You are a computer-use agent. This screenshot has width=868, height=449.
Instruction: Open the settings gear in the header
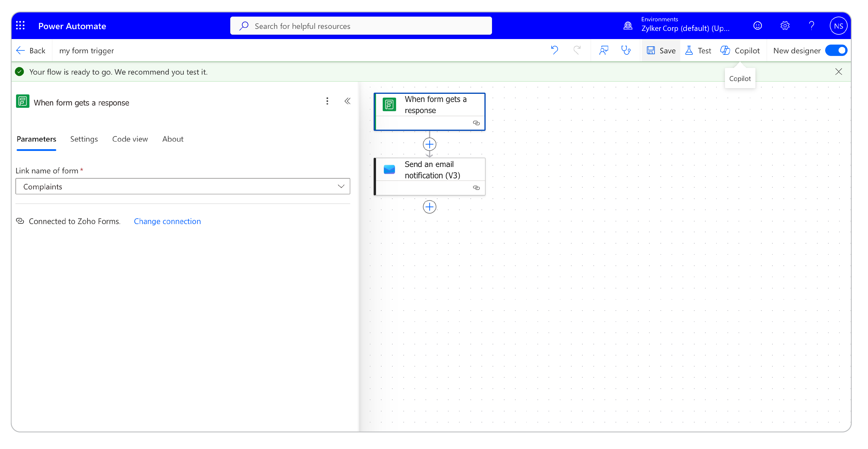(785, 26)
